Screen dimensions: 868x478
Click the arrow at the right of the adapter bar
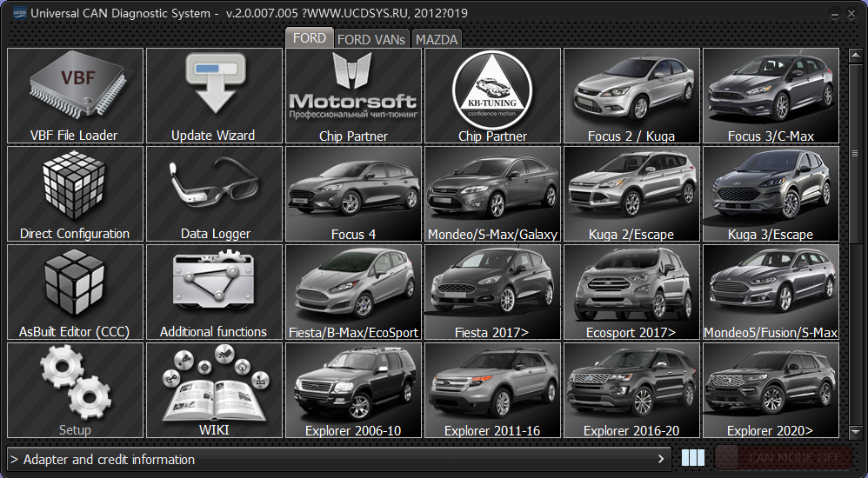(660, 459)
